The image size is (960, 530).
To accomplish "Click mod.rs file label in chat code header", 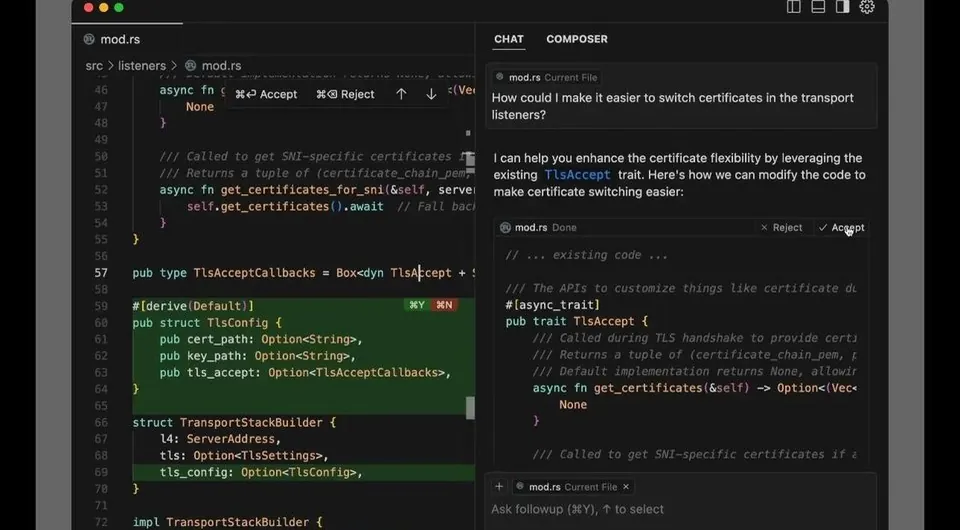I will click(531, 228).
